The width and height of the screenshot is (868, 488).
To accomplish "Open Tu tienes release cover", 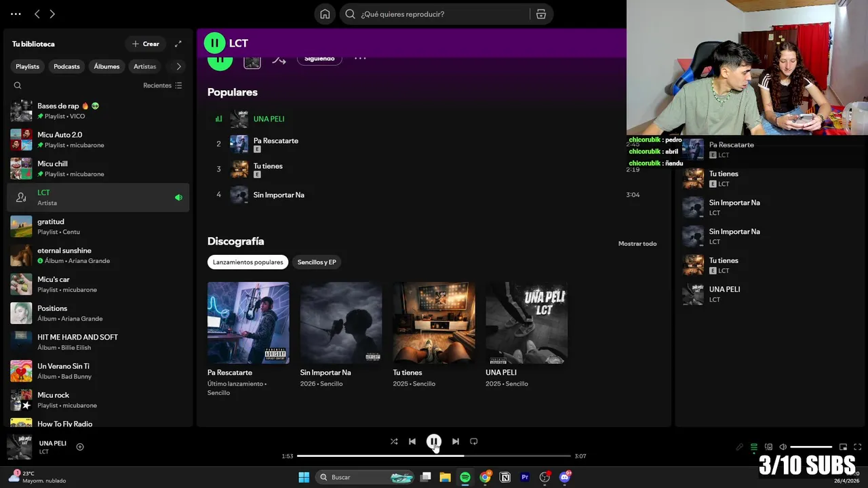I will click(434, 323).
